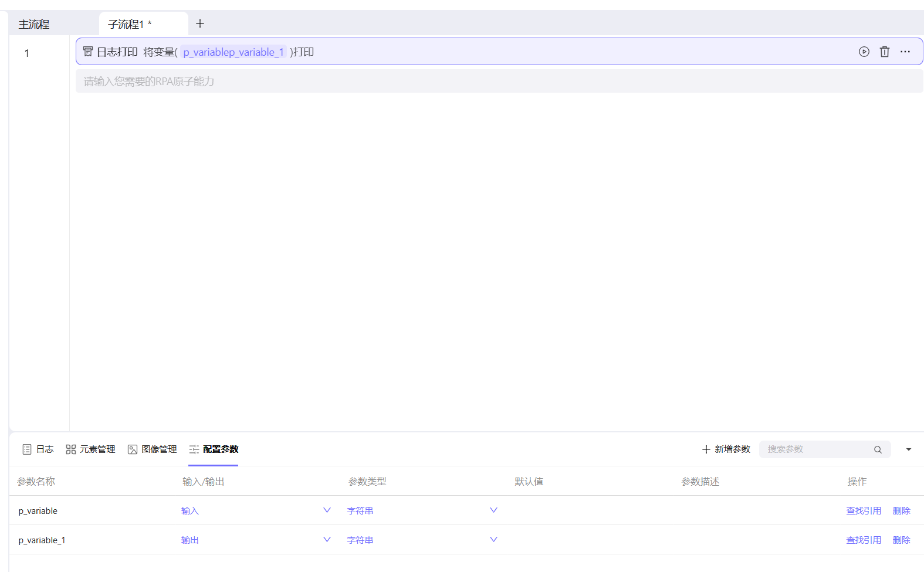This screenshot has width=924, height=572.
Task: Add a new subflow tab
Action: [200, 24]
